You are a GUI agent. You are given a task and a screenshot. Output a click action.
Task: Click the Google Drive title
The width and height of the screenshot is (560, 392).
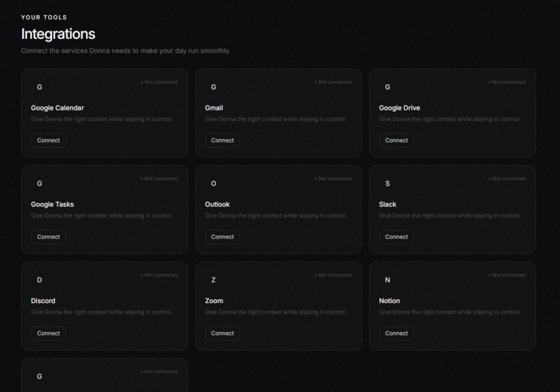click(x=400, y=108)
